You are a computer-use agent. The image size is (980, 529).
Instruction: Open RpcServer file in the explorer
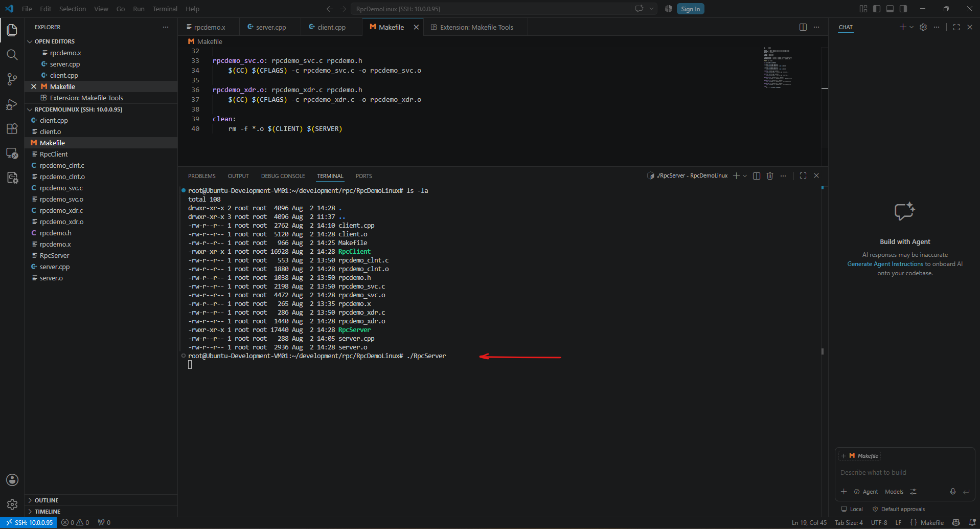point(54,255)
